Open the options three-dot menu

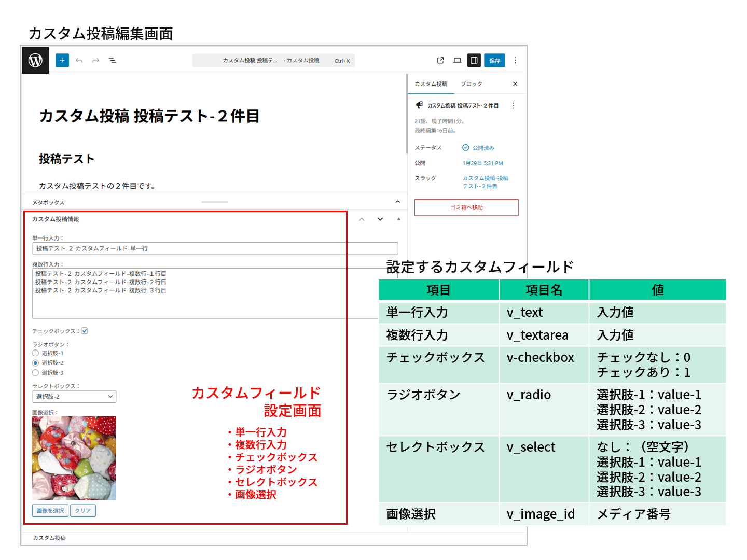[515, 60]
